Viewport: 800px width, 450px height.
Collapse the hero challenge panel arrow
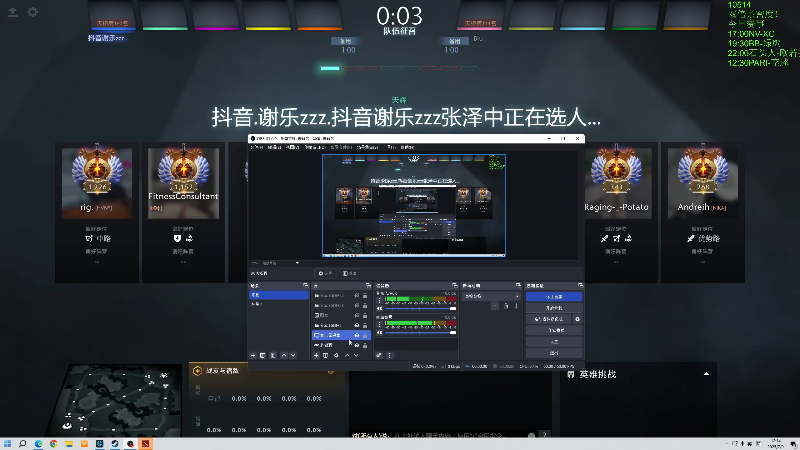(x=706, y=374)
